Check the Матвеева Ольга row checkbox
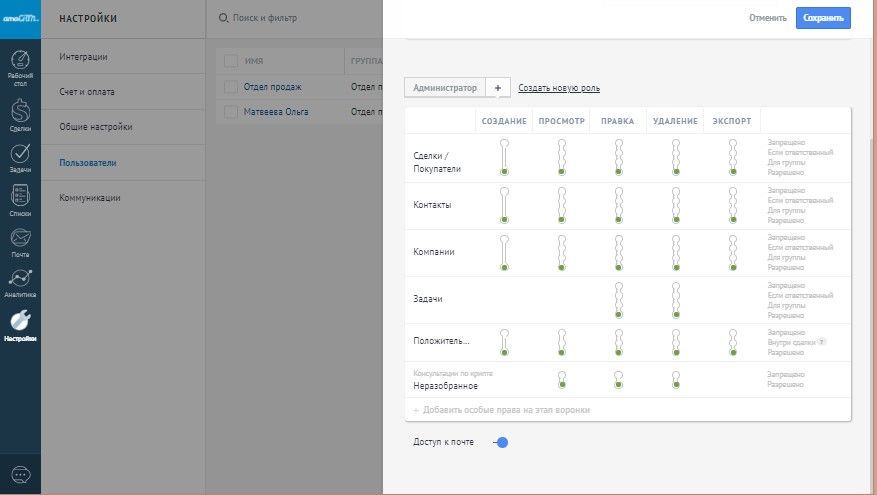The image size is (877, 495). pos(231,112)
